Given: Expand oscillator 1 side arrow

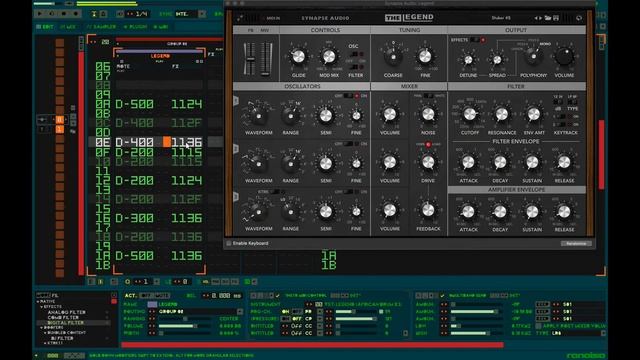Looking at the screenshot, I should [x=236, y=100].
